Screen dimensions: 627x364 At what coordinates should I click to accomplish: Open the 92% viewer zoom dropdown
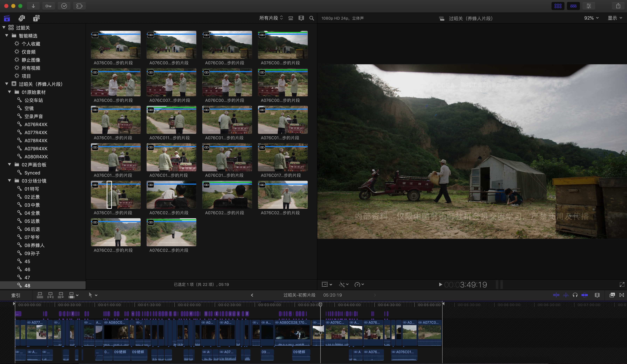pyautogui.click(x=591, y=18)
